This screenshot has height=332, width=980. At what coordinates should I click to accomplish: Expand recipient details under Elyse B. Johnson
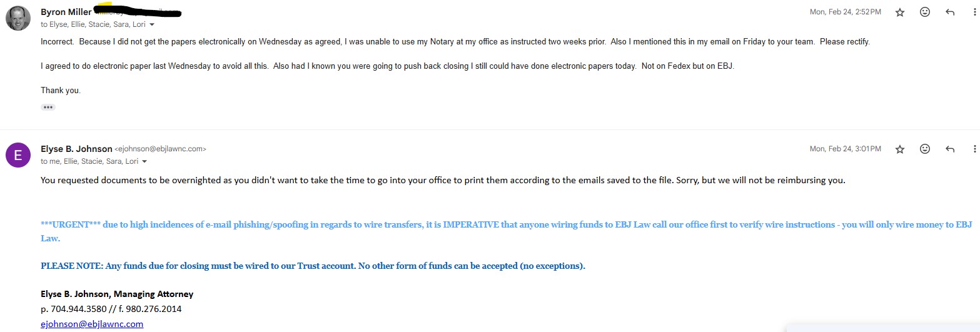(145, 161)
